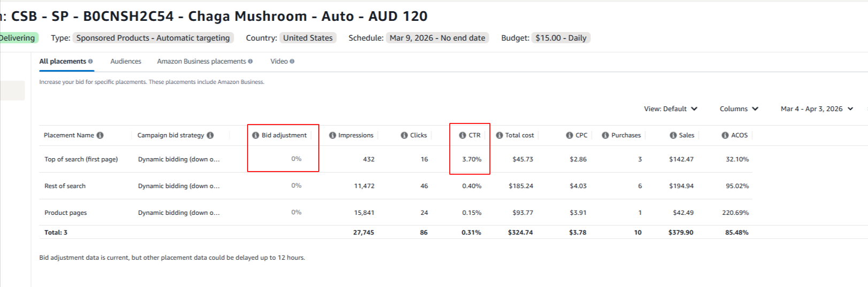Select the All placements tab
This screenshot has width=868, height=287.
point(63,61)
